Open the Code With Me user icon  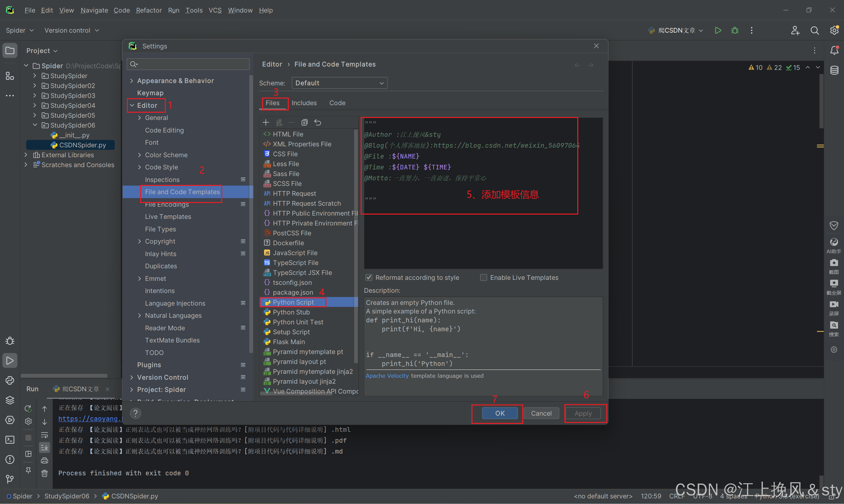pyautogui.click(x=795, y=30)
